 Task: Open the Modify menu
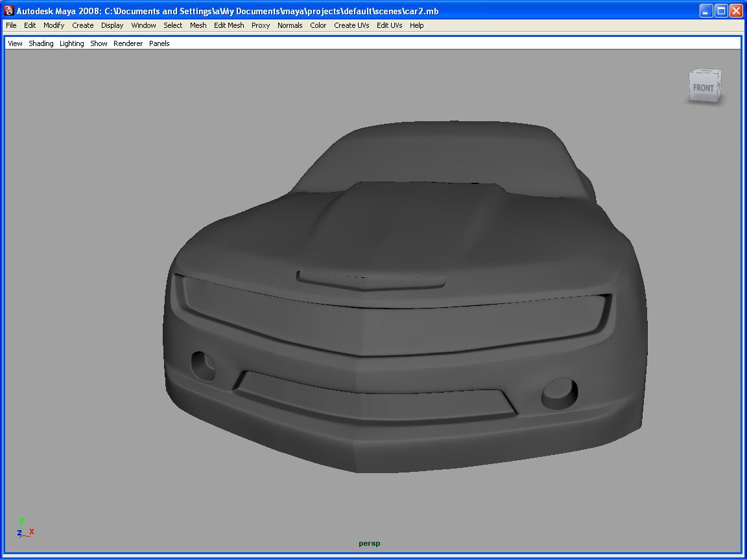pyautogui.click(x=54, y=25)
